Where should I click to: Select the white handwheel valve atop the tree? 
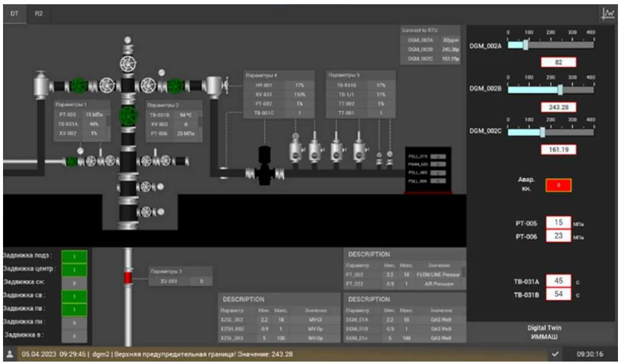pos(127,64)
